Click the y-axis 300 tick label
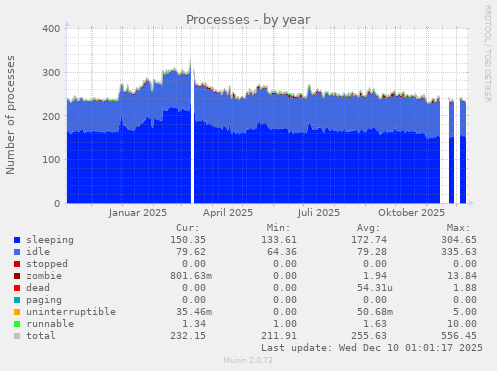The image size is (497, 371). coord(51,73)
